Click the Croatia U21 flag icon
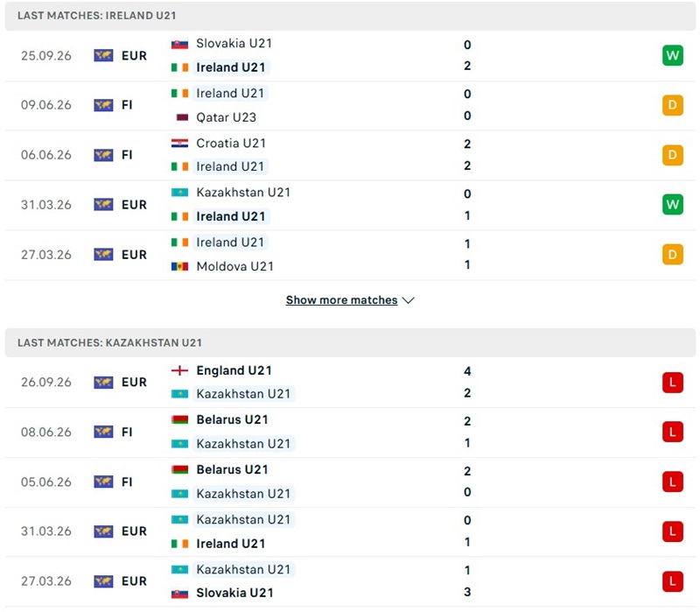Image resolution: width=700 pixels, height=612 pixels. [x=179, y=144]
